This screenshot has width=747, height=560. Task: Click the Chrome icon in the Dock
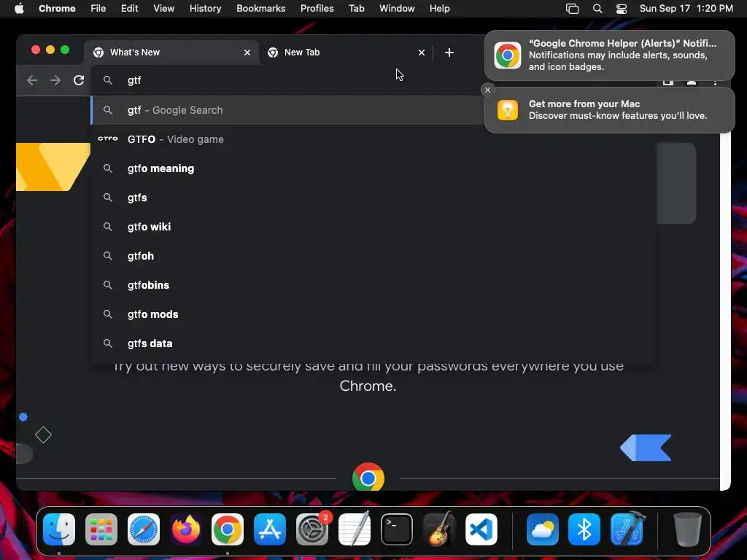click(228, 529)
